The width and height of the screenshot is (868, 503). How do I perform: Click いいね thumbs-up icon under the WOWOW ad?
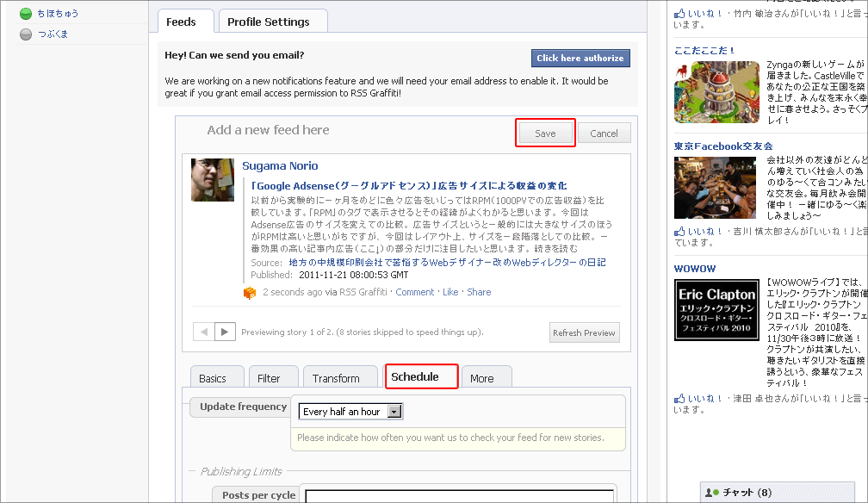[679, 398]
